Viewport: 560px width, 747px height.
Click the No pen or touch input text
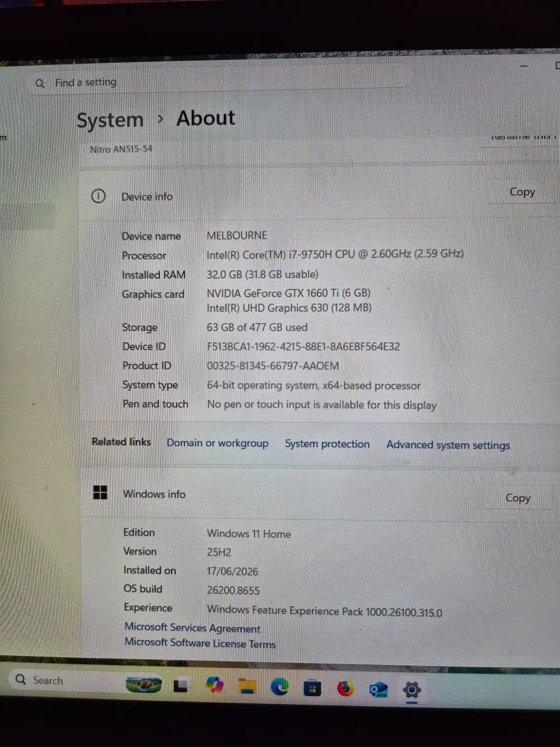point(322,405)
